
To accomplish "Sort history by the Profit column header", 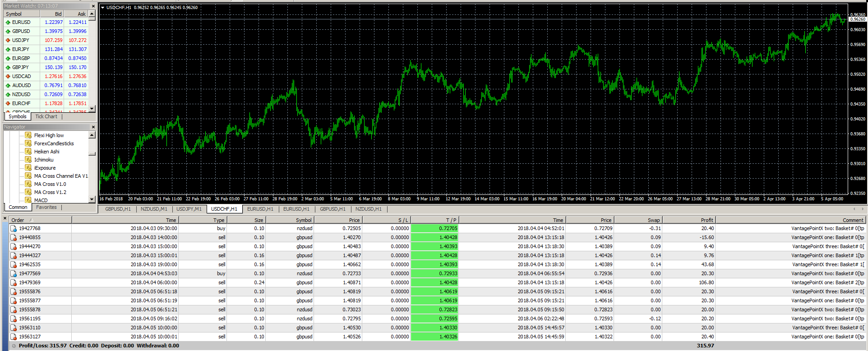I will (x=706, y=220).
